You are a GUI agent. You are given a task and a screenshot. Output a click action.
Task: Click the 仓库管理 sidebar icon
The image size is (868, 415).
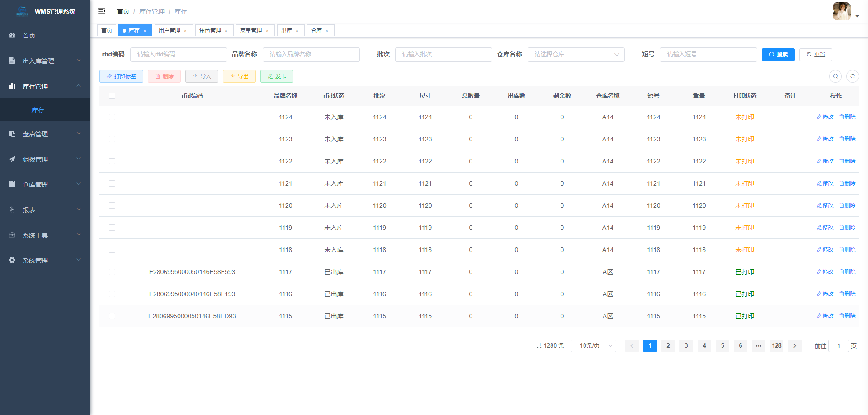click(12, 184)
